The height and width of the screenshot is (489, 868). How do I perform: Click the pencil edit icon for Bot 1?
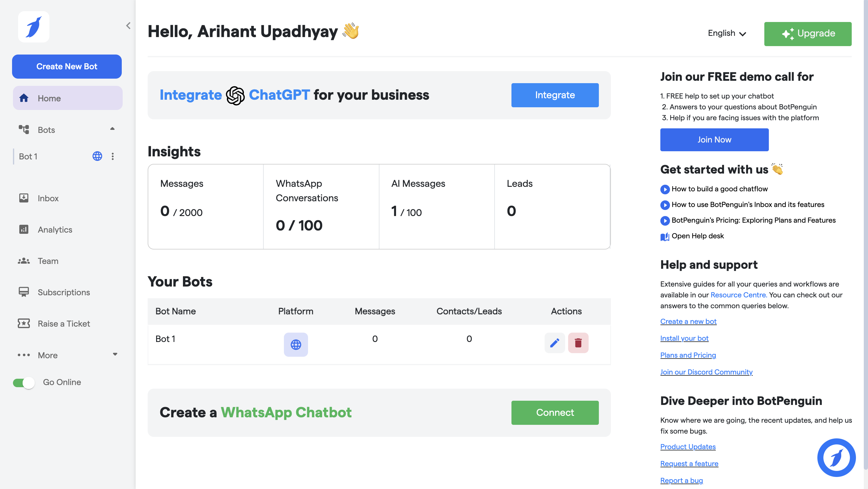(x=554, y=343)
